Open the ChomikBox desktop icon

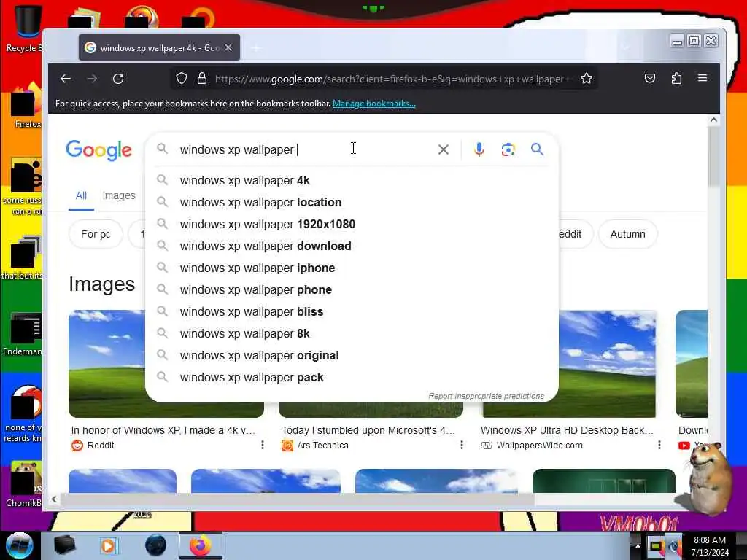[24, 484]
